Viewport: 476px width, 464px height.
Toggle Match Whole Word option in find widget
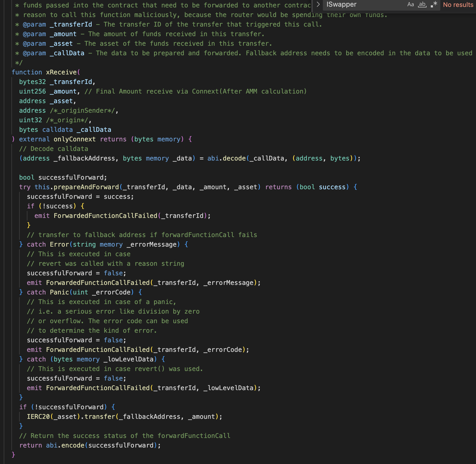(422, 5)
